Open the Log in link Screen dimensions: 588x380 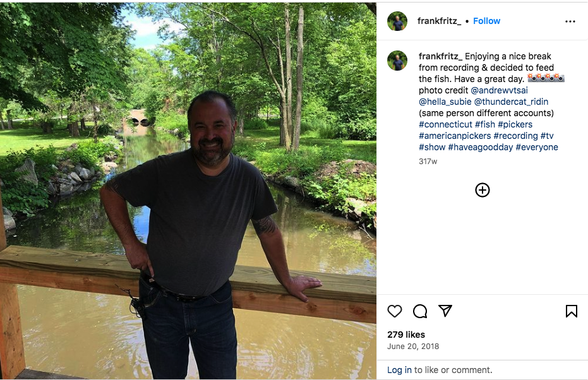(399, 370)
